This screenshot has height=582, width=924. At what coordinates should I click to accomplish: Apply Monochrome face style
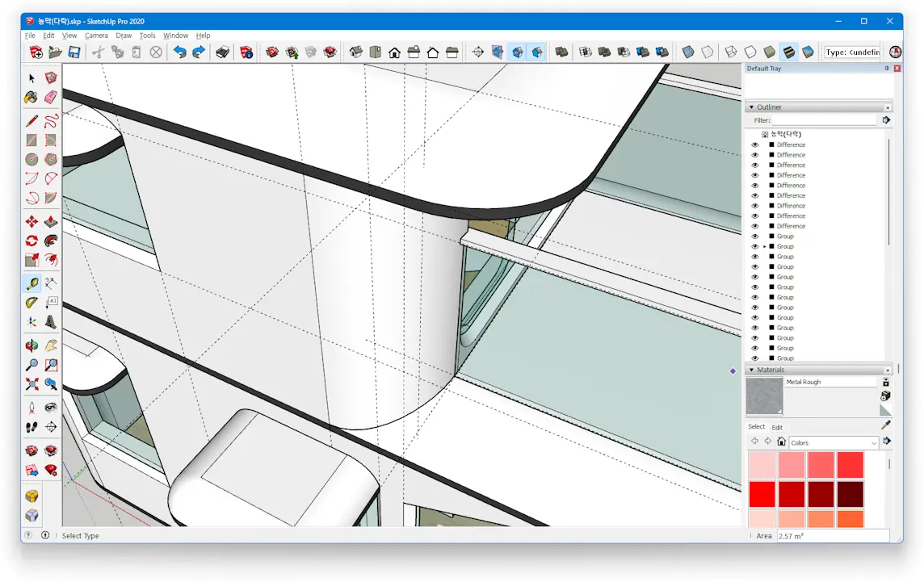(808, 52)
